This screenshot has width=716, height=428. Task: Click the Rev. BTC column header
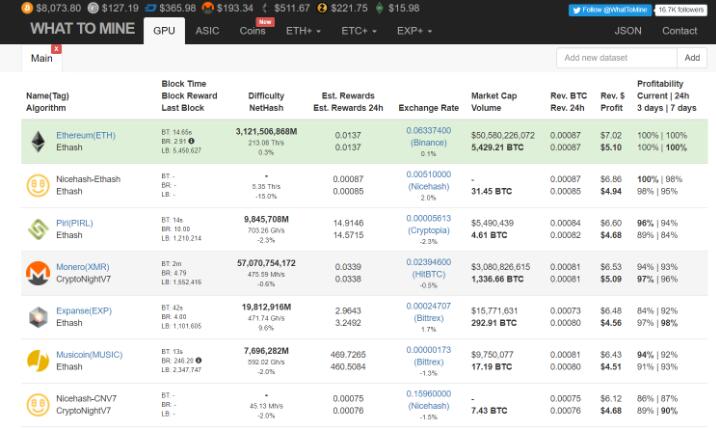pyautogui.click(x=569, y=102)
